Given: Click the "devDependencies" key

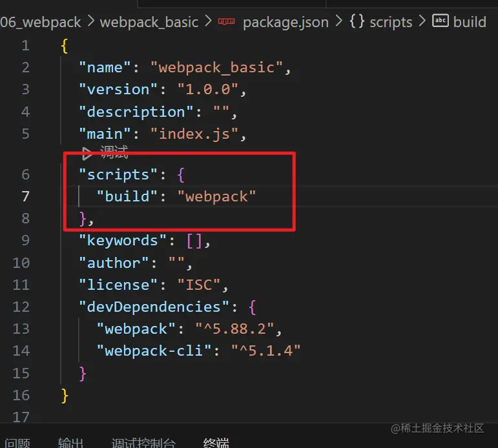Looking at the screenshot, I should 154,307.
